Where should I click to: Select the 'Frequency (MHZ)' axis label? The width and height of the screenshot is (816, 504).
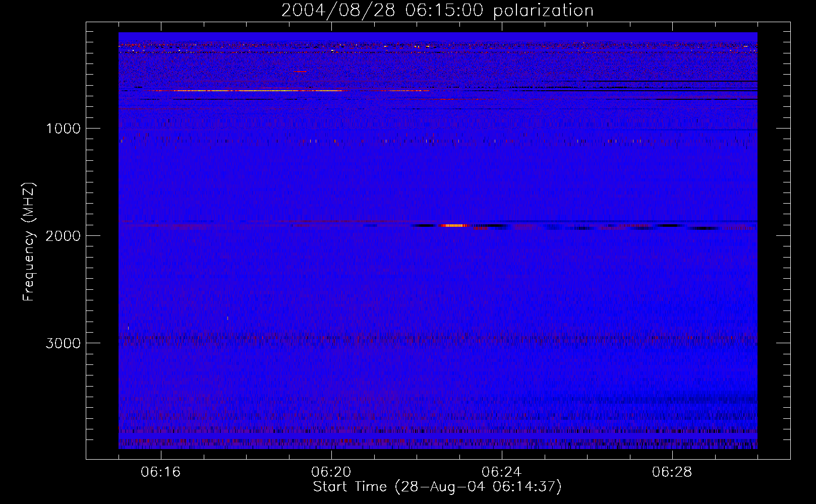pos(29,241)
